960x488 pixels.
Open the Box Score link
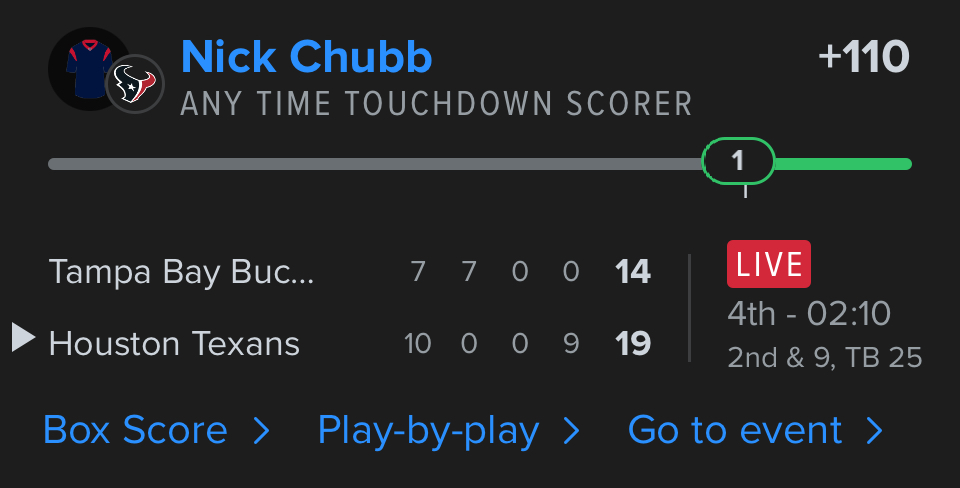135,431
